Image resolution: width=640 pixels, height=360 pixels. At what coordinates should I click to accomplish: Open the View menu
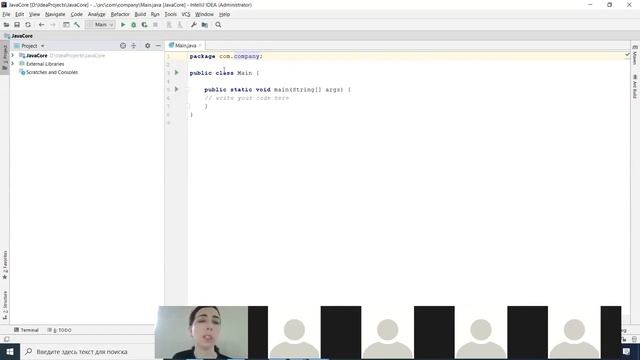tap(34, 14)
